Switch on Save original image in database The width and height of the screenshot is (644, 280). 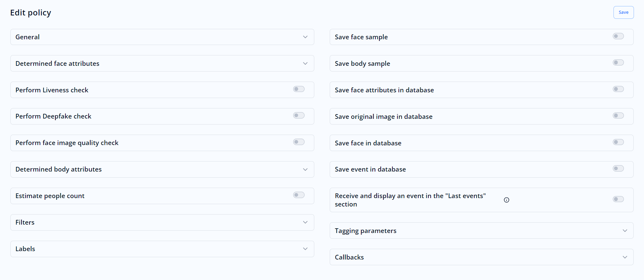point(618,115)
